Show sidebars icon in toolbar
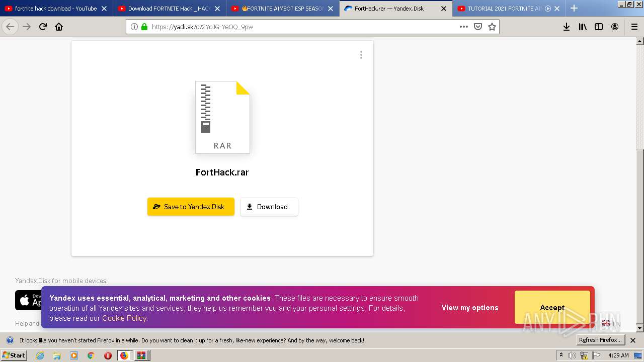The width and height of the screenshot is (644, 362). point(599,27)
